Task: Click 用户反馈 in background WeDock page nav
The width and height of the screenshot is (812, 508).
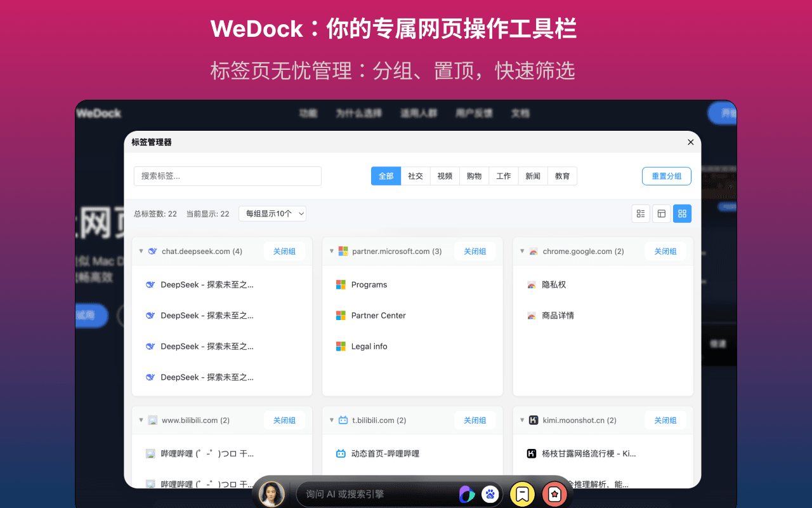Action: [x=475, y=113]
